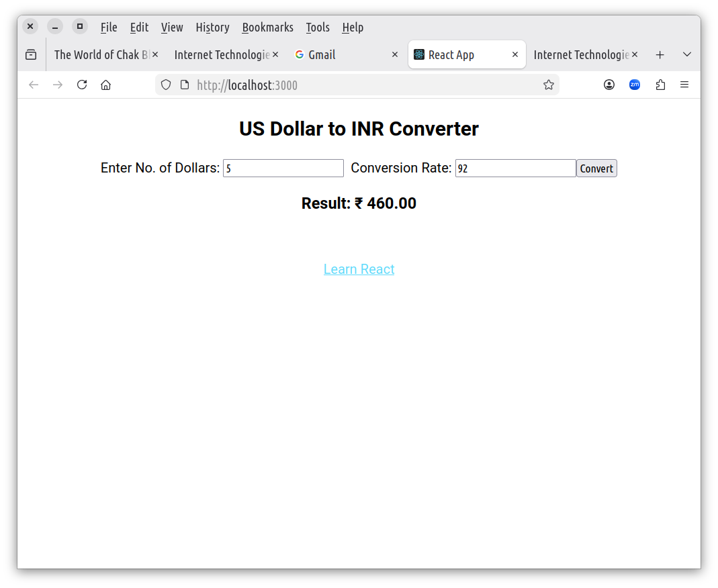
Task: Open a new tab with plus
Action: click(660, 55)
